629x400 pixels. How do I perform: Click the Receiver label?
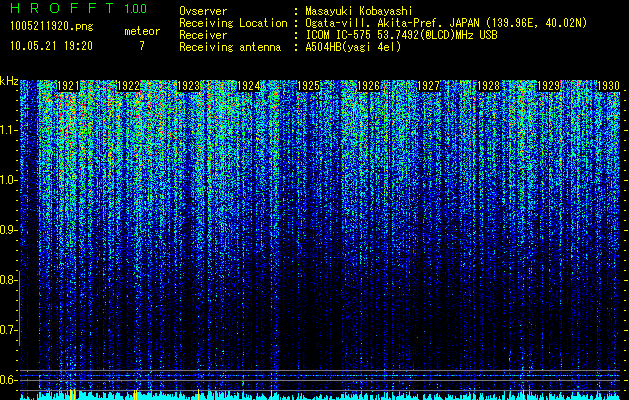point(203,35)
